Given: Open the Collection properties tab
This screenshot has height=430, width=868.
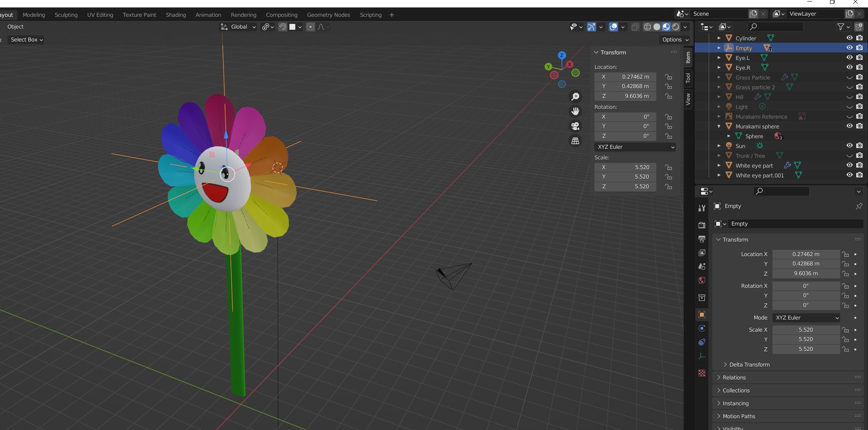Looking at the screenshot, I should pos(702,298).
